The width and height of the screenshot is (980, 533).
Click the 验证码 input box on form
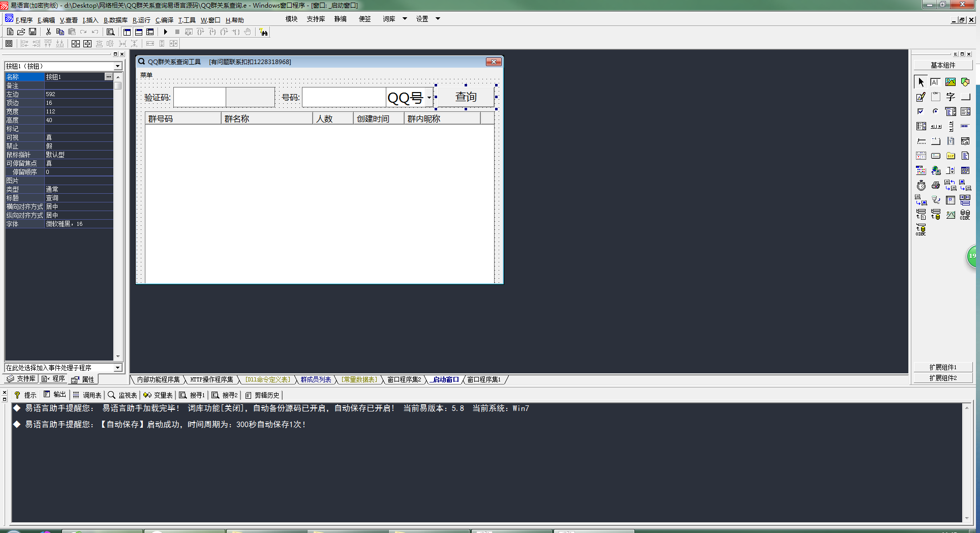pyautogui.click(x=200, y=97)
